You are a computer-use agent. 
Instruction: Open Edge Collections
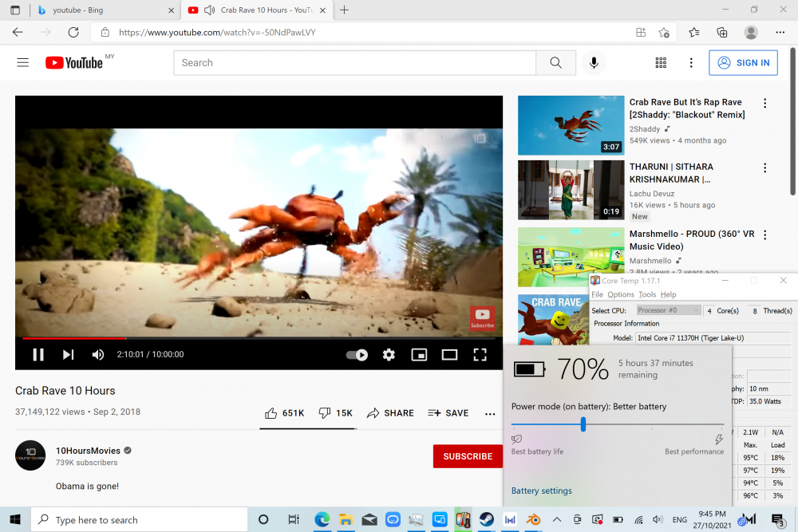pyautogui.click(x=721, y=33)
